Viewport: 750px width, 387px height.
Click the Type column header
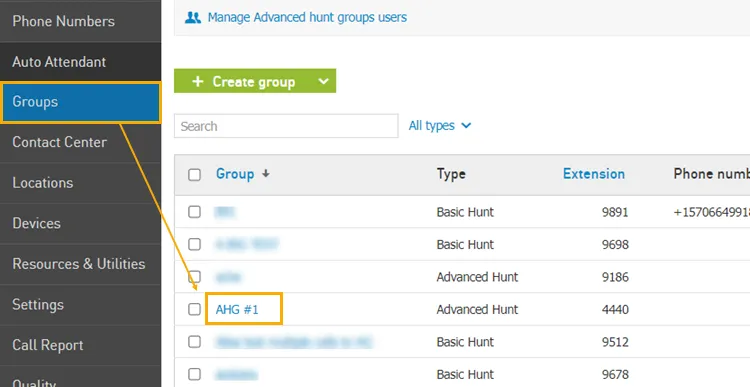451,174
